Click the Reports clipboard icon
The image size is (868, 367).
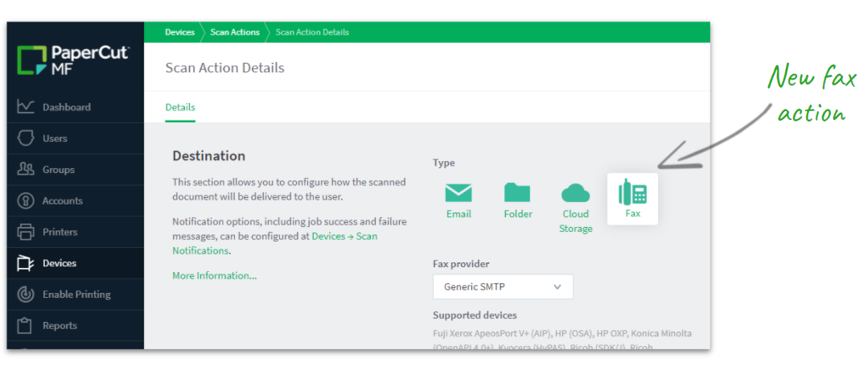(x=26, y=325)
